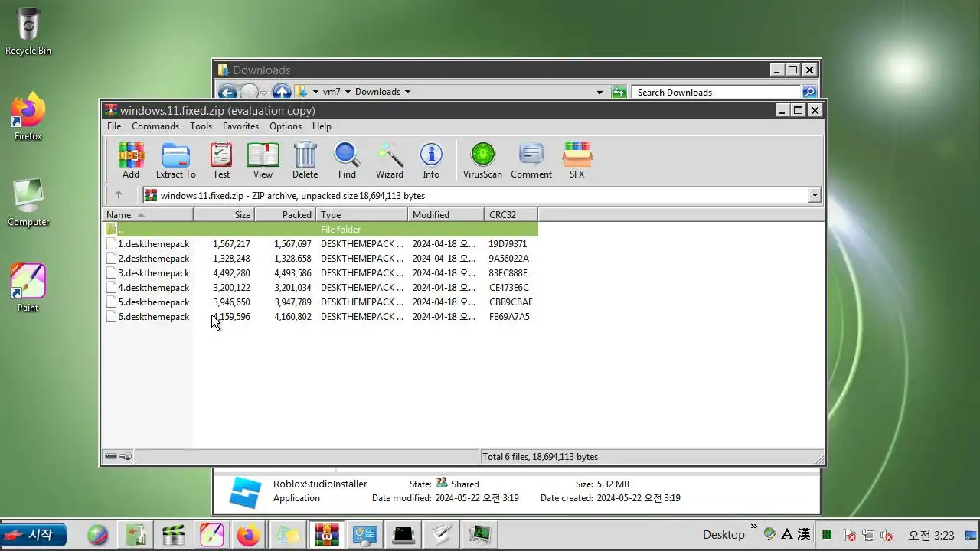Expand vm7 breadcrumb dropdown in Downloads

tap(348, 92)
